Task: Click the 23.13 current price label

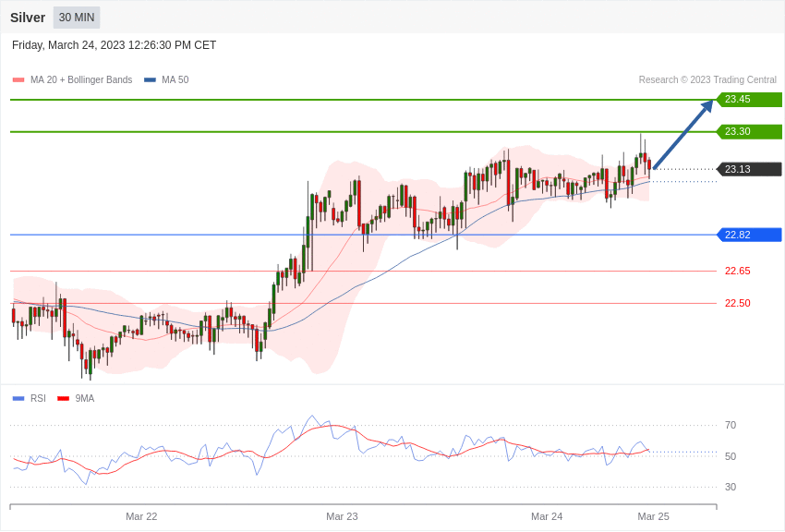Action: pos(749,169)
